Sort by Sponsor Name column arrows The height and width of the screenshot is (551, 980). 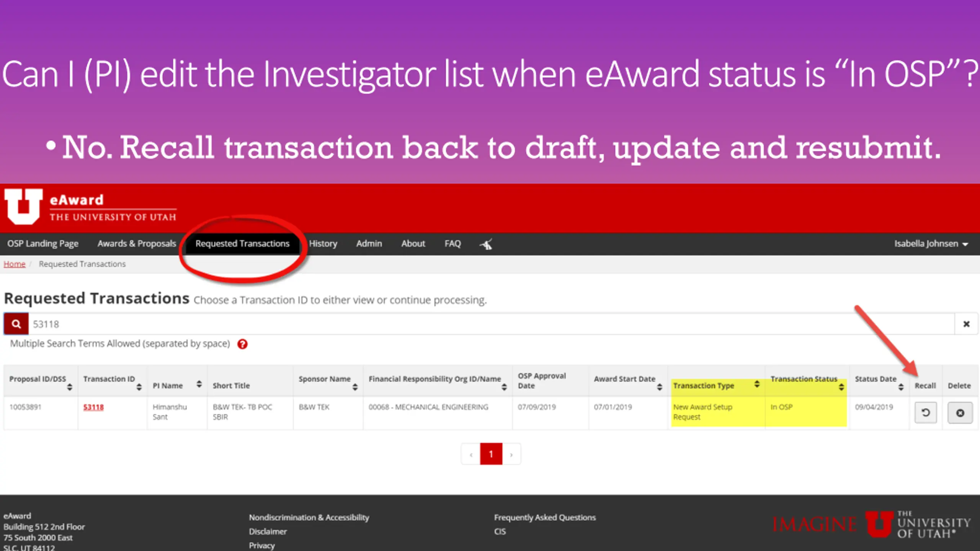(355, 387)
